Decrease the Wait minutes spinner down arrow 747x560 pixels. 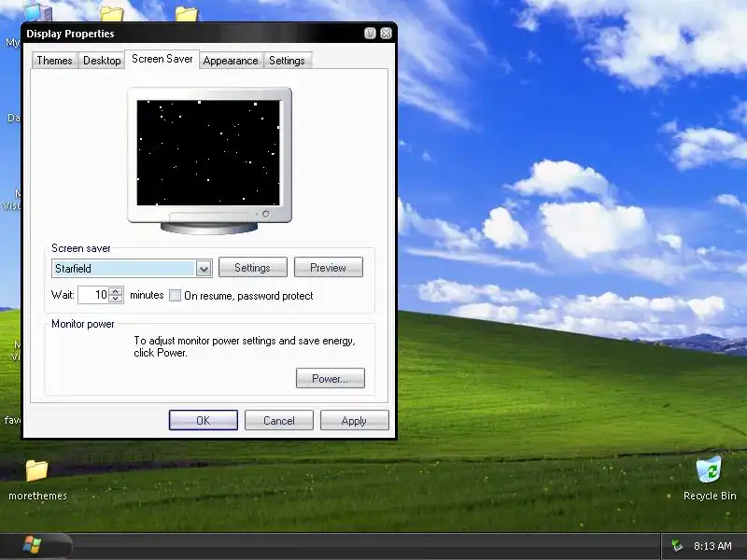[x=116, y=299]
